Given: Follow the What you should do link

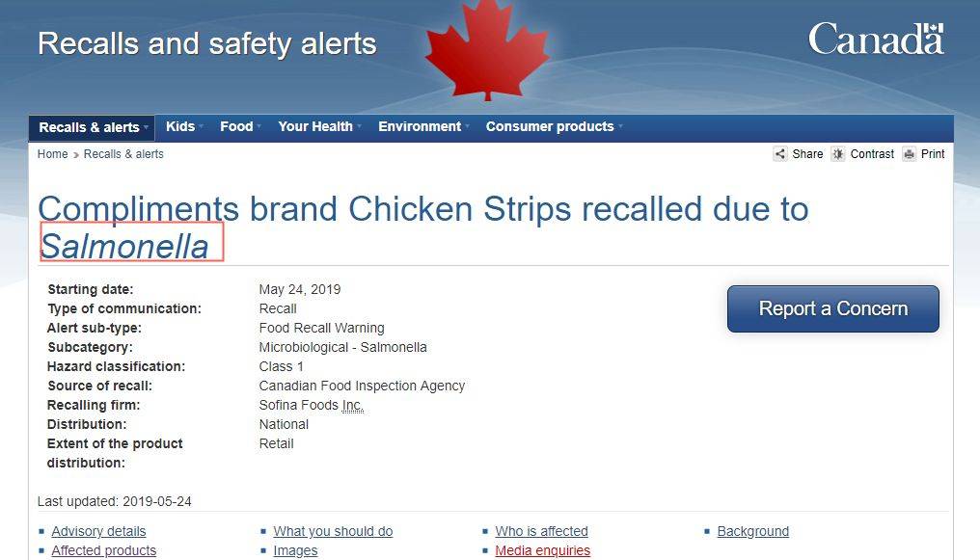Looking at the screenshot, I should pyautogui.click(x=333, y=531).
